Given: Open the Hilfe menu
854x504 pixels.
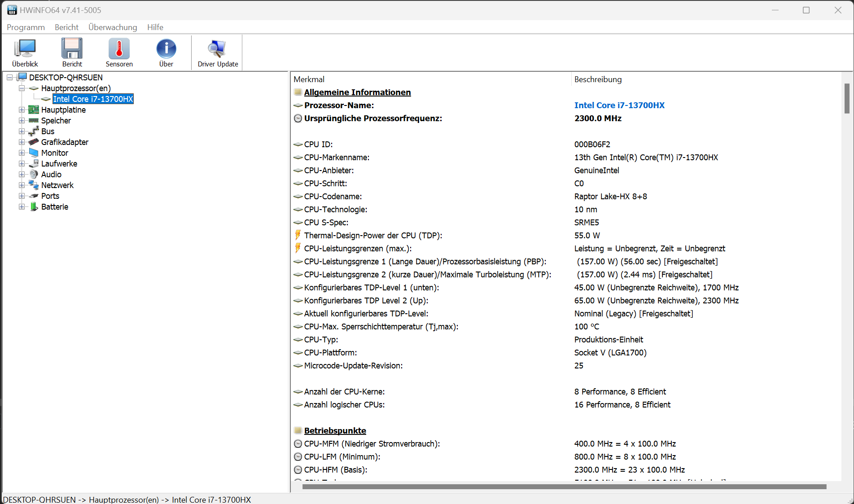Looking at the screenshot, I should 155,27.
